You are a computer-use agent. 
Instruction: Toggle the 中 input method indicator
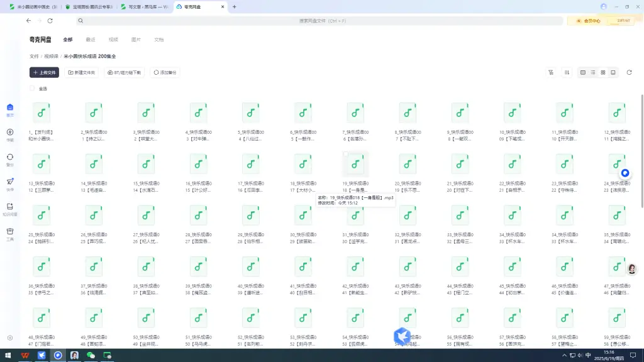[x=588, y=356]
